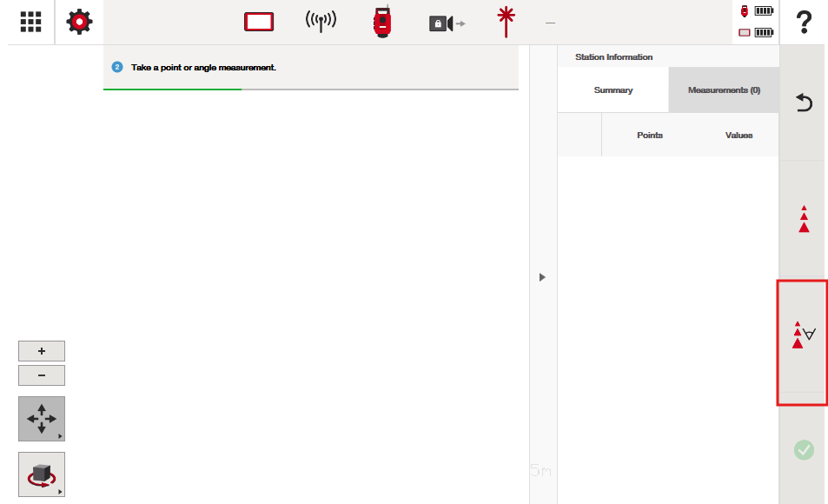Take a point measurement with the triangles icon
828x504 pixels.
[x=804, y=219]
